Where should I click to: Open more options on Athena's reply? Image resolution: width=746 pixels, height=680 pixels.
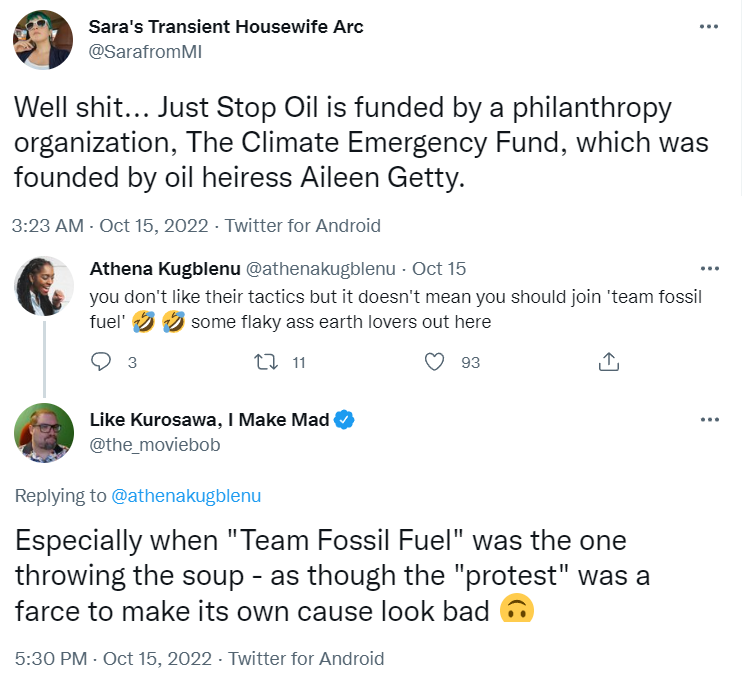click(x=709, y=269)
